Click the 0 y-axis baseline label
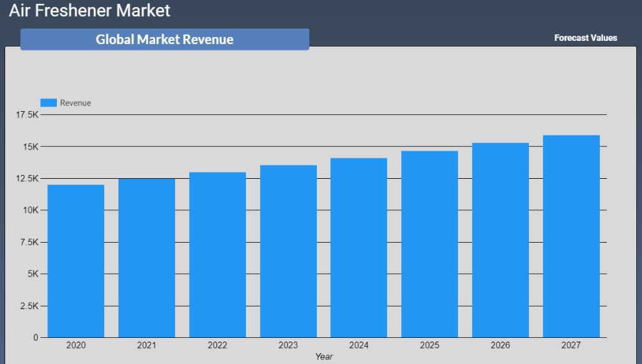The height and width of the screenshot is (364, 642). coord(36,337)
